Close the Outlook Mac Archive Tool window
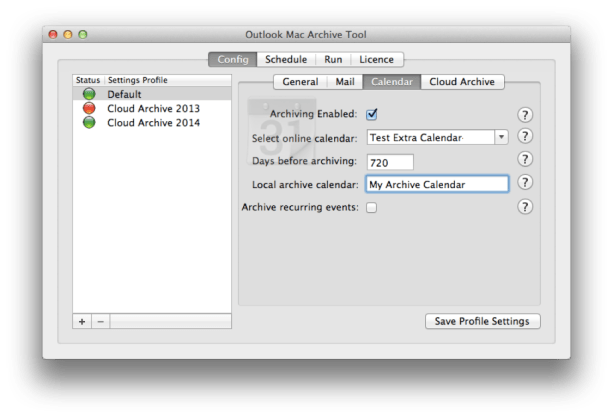The height and width of the screenshot is (418, 613). 53,34
